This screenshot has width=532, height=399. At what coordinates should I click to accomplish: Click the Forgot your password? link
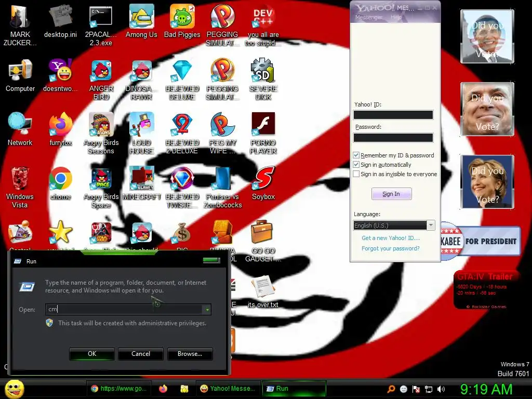391,248
